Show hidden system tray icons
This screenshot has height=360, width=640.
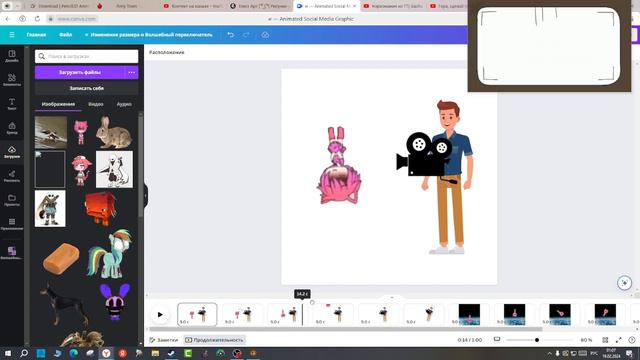(549, 353)
